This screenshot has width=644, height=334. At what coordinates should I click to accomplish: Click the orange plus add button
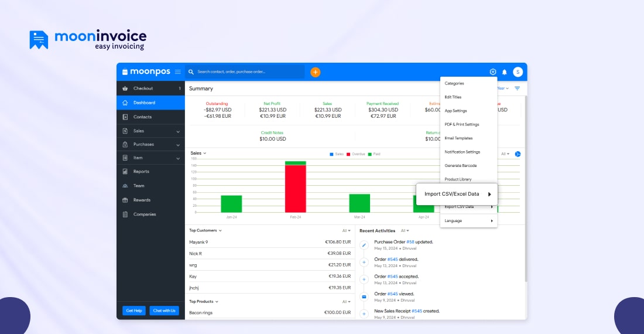coord(315,72)
